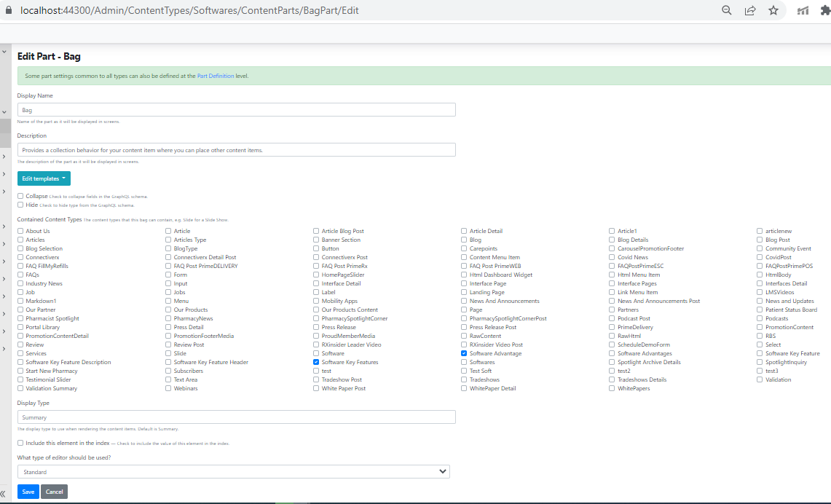Uncheck Software Advantage checkbox
Screen dimensions: 831x504
point(464,353)
